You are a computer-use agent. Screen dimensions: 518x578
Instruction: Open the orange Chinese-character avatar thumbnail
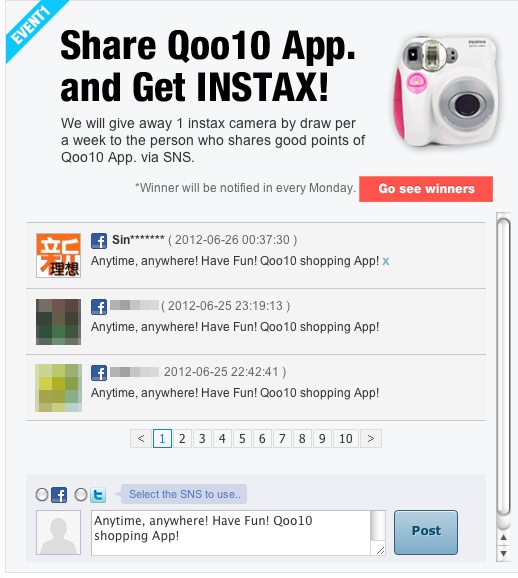[x=59, y=255]
